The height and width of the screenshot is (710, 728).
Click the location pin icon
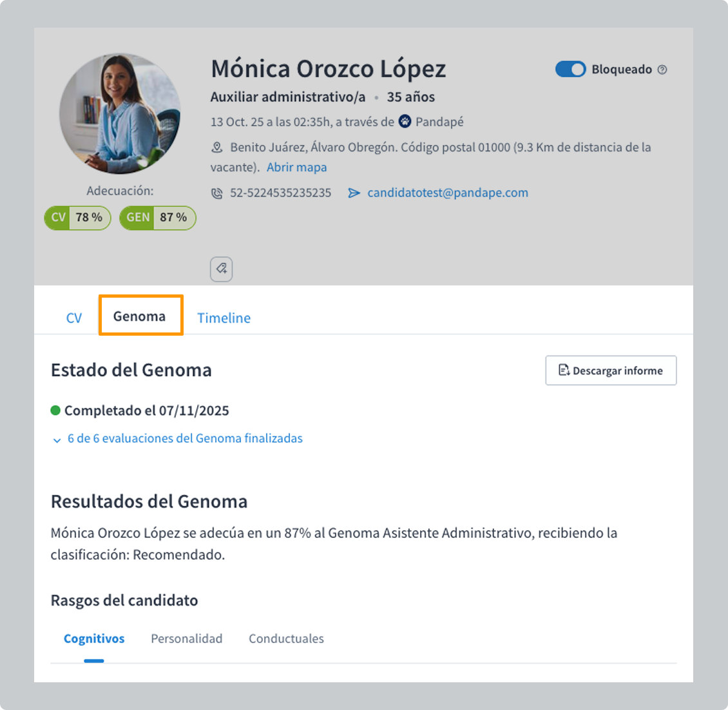(x=217, y=148)
